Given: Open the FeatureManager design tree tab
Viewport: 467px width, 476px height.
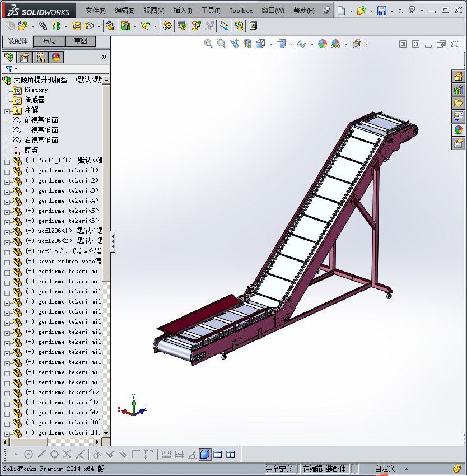Looking at the screenshot, I should pyautogui.click(x=9, y=57).
